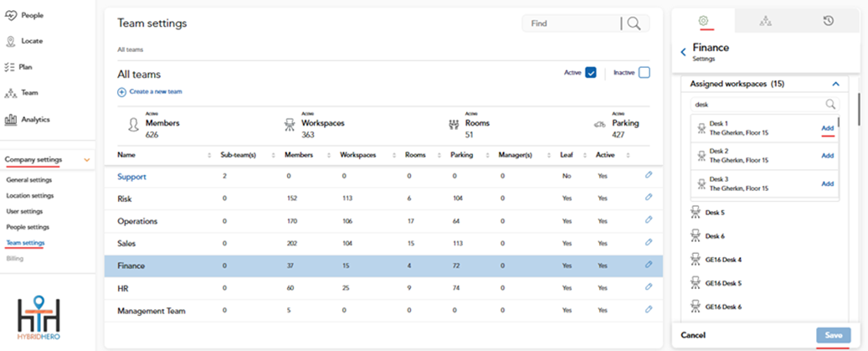Image resolution: width=868 pixels, height=351 pixels.
Task: Edit the Sales team with pencil icon
Action: point(649,242)
